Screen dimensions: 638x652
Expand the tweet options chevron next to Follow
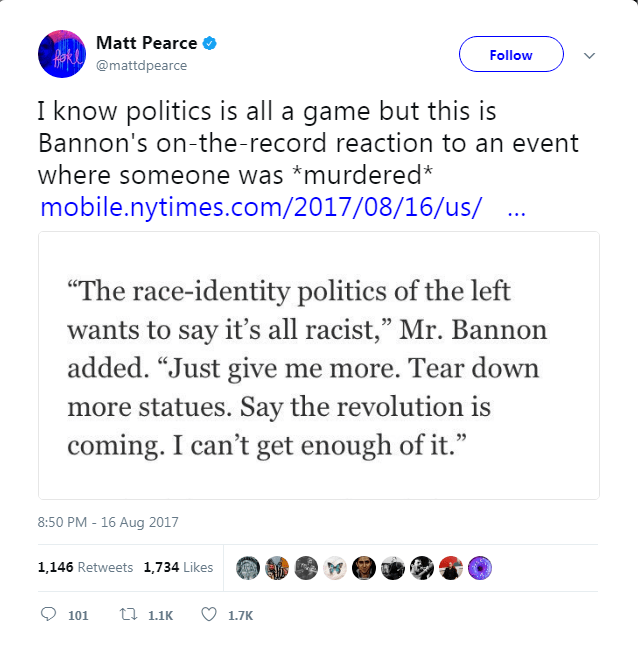pos(589,55)
